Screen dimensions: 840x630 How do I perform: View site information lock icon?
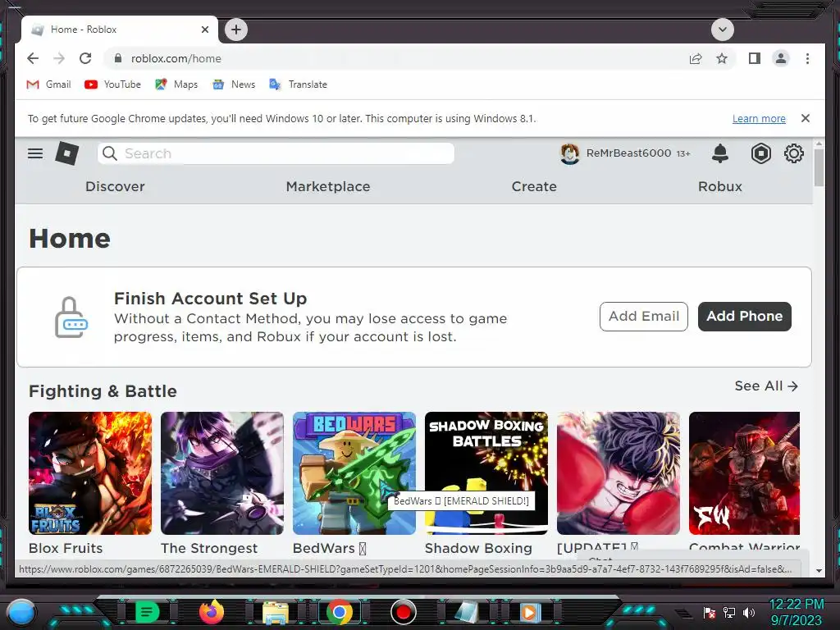click(118, 58)
